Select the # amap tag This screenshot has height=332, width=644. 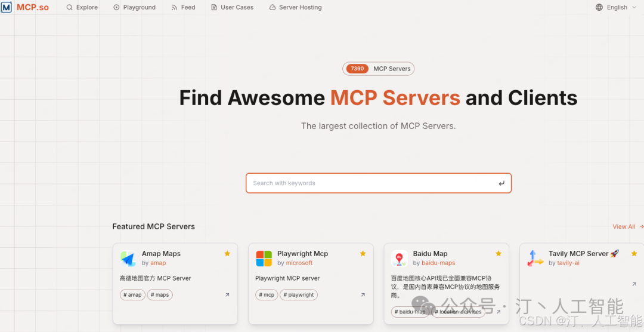[x=132, y=295]
